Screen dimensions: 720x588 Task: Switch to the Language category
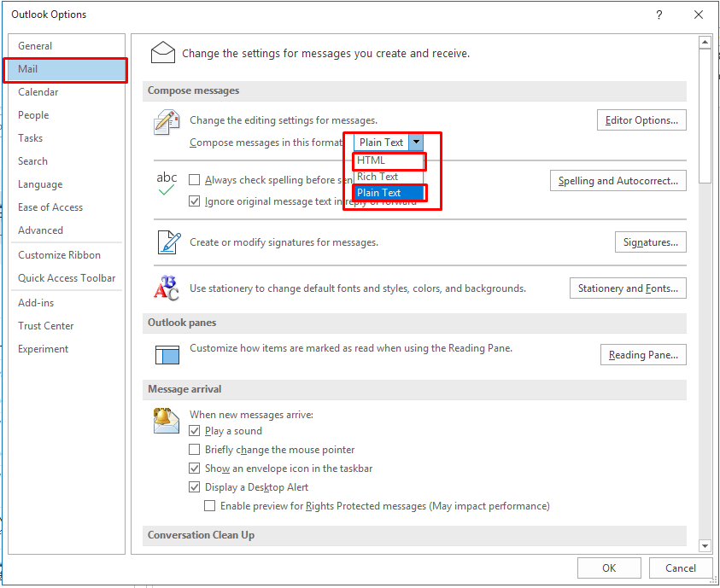click(67, 184)
